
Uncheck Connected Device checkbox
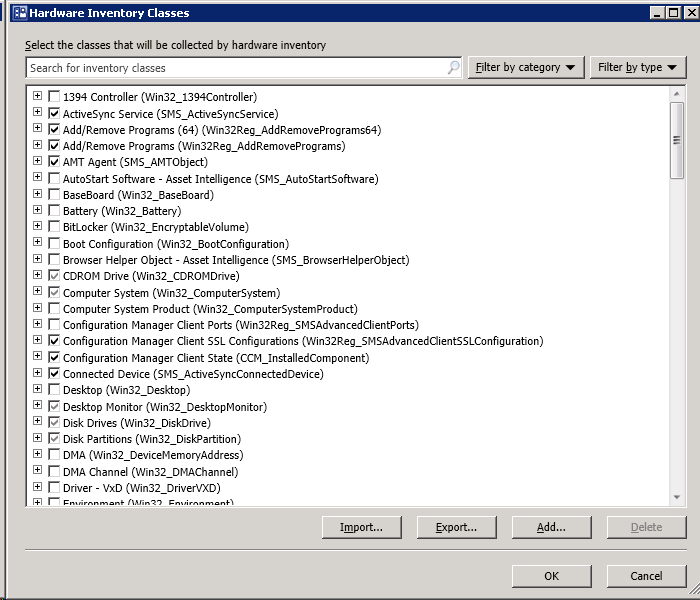coord(54,374)
